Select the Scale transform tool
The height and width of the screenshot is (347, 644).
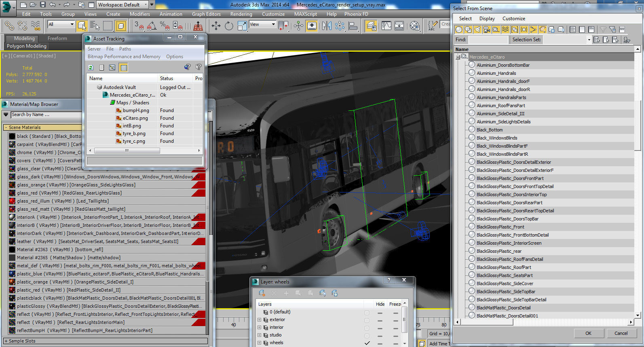point(242,26)
